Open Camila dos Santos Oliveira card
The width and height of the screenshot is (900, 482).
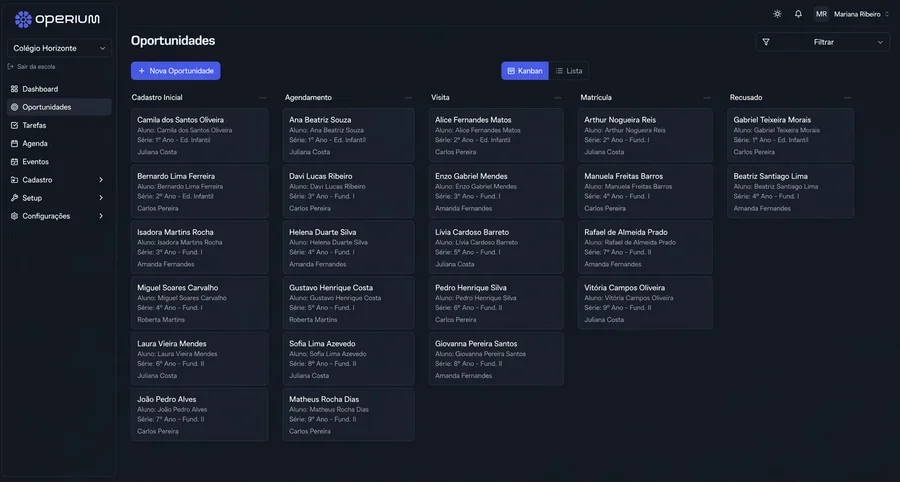[199, 135]
